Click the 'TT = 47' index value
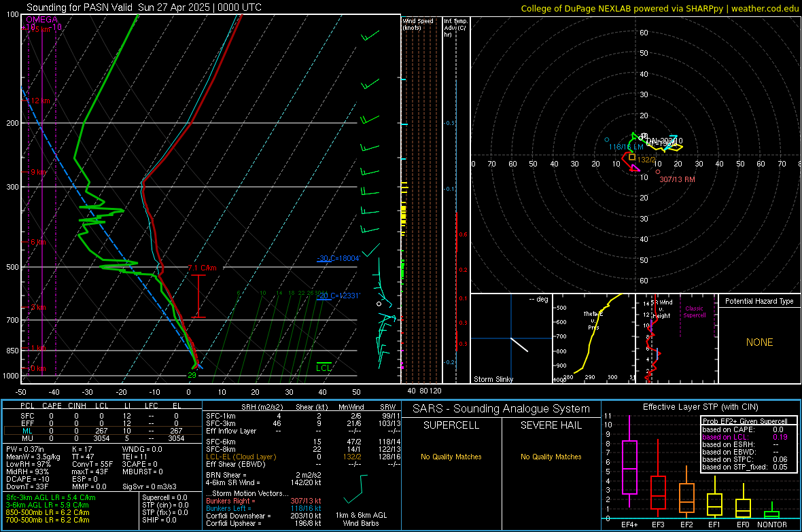Viewport: 802px width, 532px height. 82,457
